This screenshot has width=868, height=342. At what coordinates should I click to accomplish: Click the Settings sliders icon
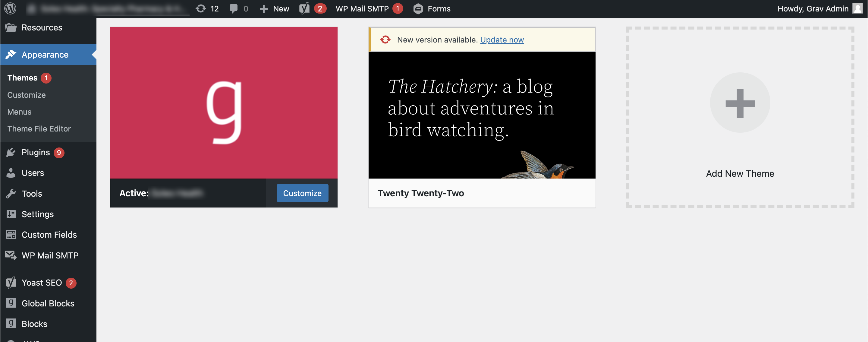click(11, 214)
